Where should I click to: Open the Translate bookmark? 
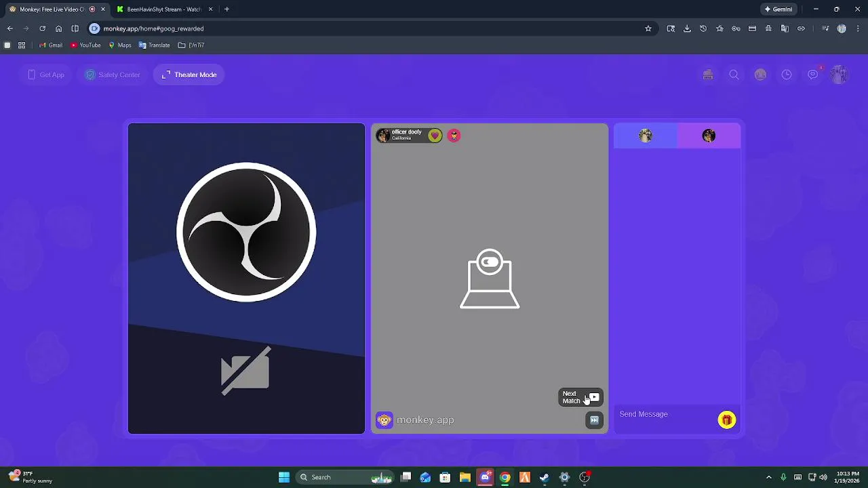pos(155,45)
